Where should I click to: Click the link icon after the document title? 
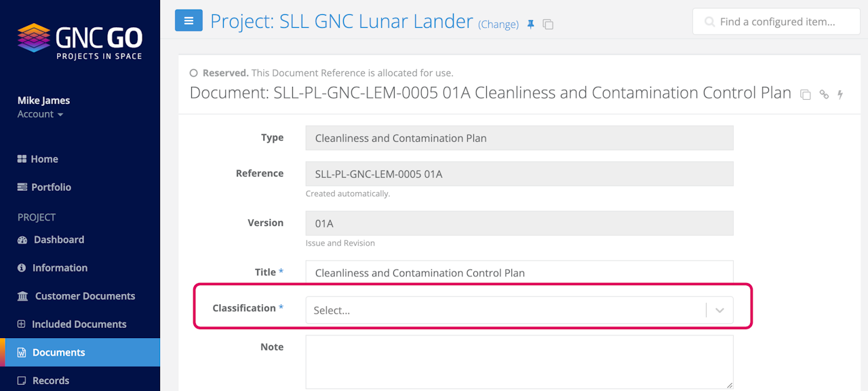(824, 94)
